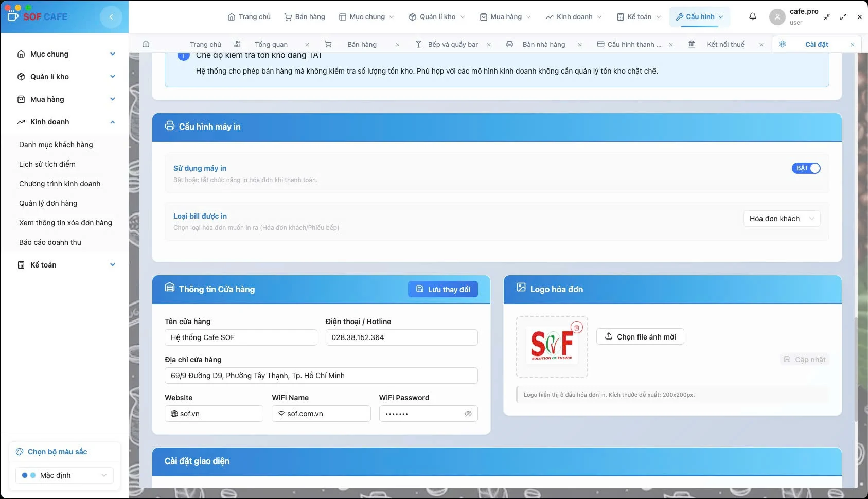Click the home icon in tab strip

146,44
